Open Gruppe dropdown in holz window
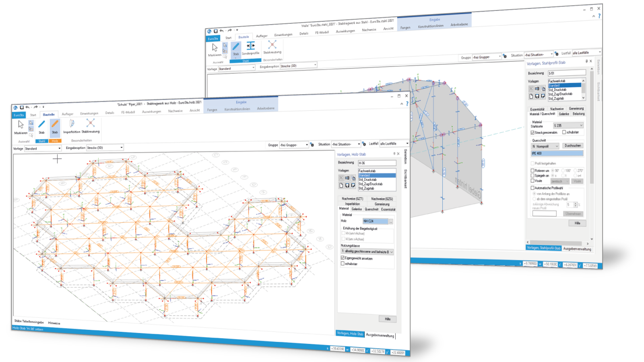 pyautogui.click(x=294, y=145)
